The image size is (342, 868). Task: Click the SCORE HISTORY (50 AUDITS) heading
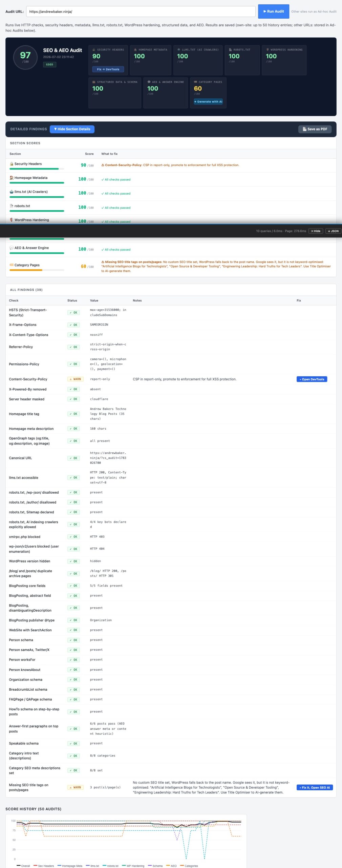[x=33, y=809]
